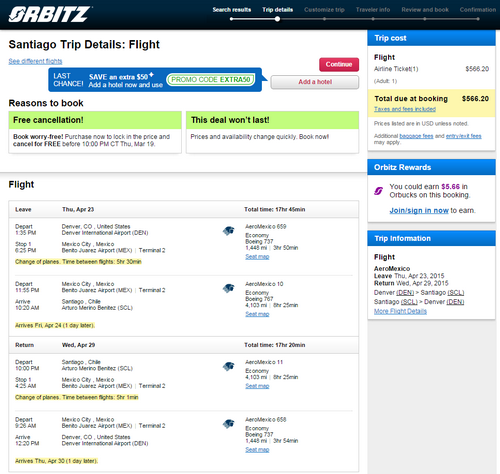Click AeroMexico logo for flight 659

229,231
